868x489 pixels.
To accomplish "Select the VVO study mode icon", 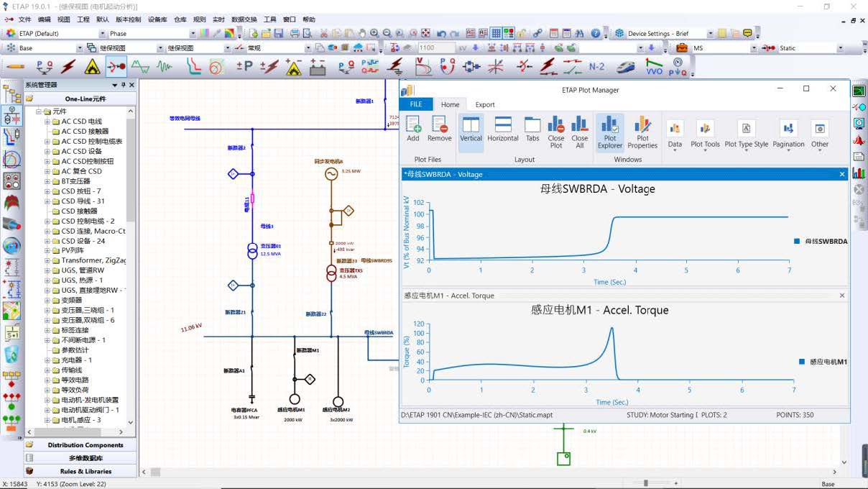I will 654,67.
